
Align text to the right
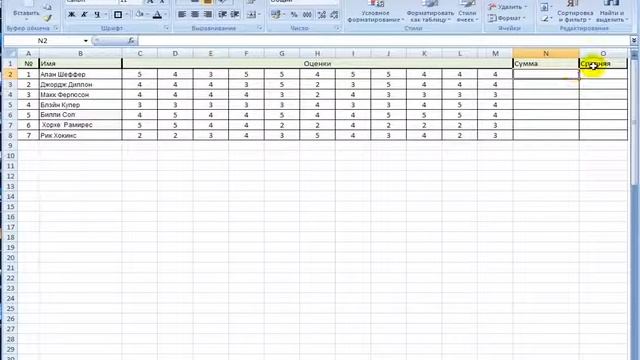tap(208, 15)
